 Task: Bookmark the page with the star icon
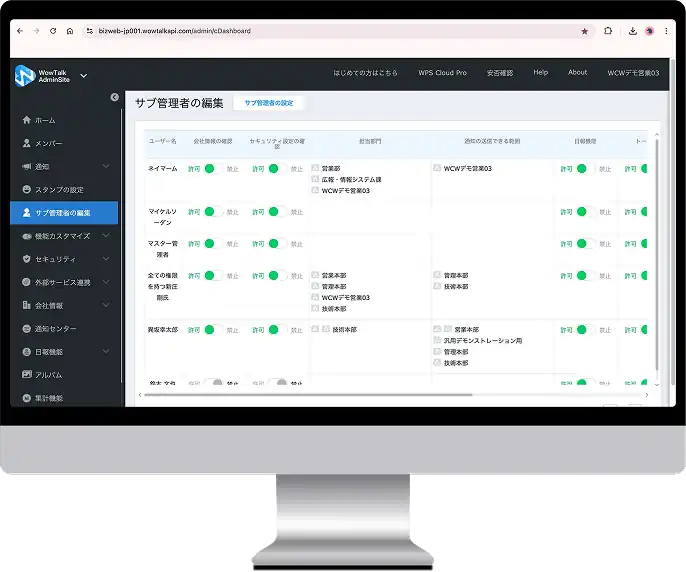(x=584, y=31)
